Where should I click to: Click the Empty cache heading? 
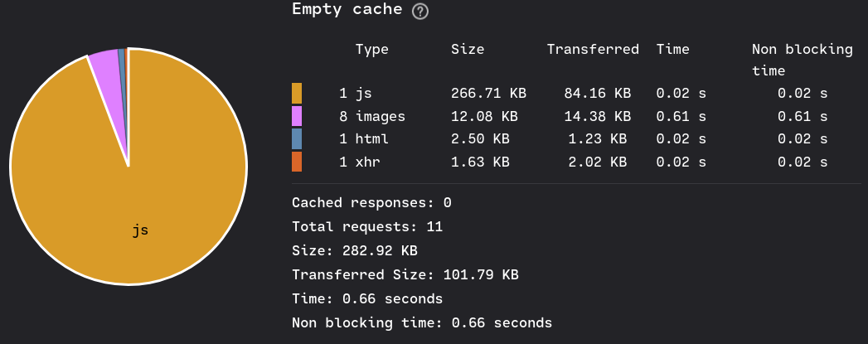(347, 9)
